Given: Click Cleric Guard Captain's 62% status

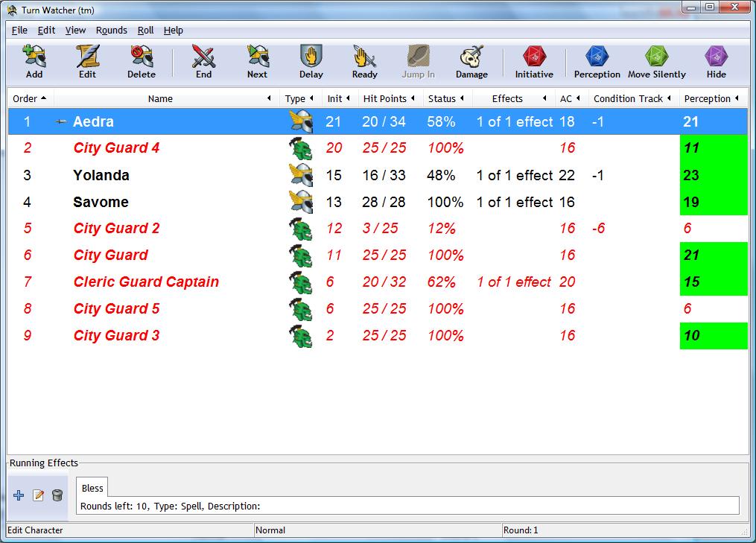Looking at the screenshot, I should [441, 282].
